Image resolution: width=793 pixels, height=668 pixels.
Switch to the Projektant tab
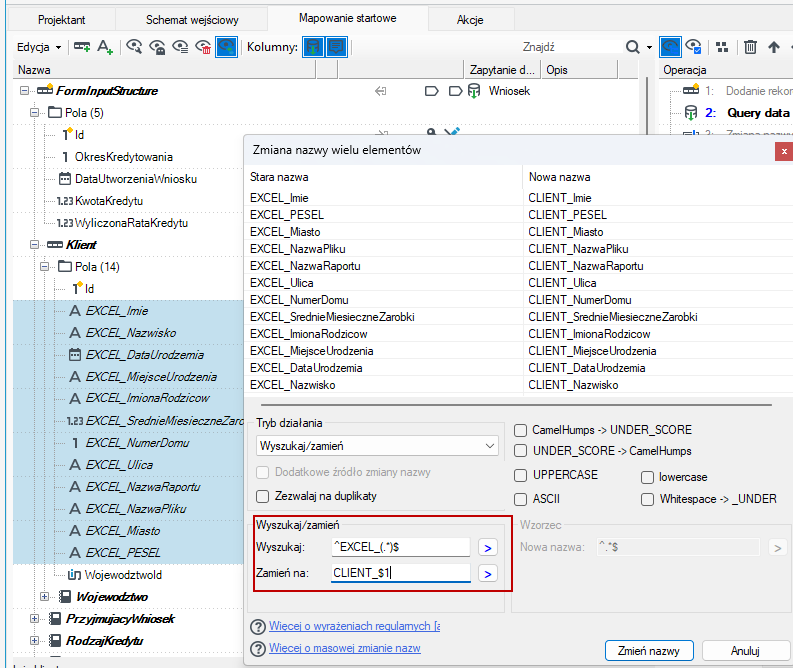click(x=62, y=20)
